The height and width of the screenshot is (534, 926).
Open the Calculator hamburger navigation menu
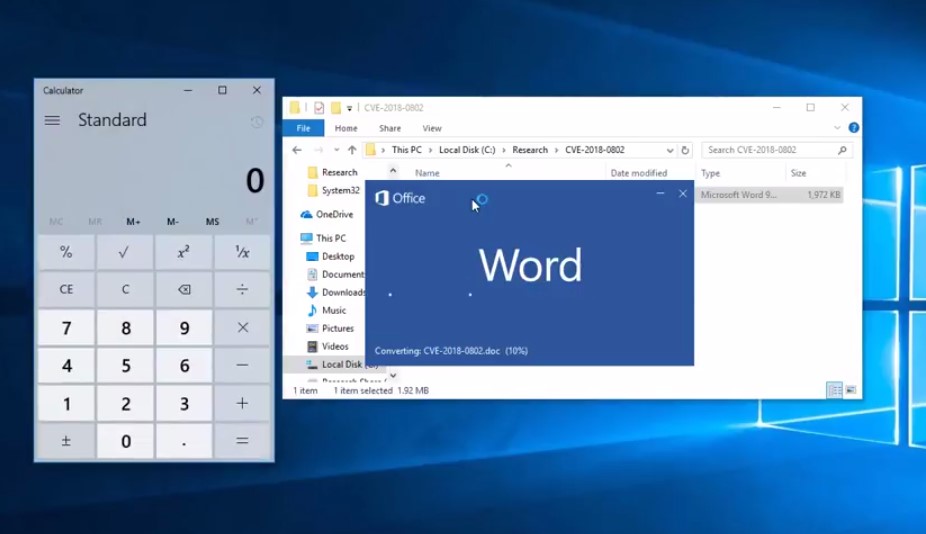pos(52,120)
